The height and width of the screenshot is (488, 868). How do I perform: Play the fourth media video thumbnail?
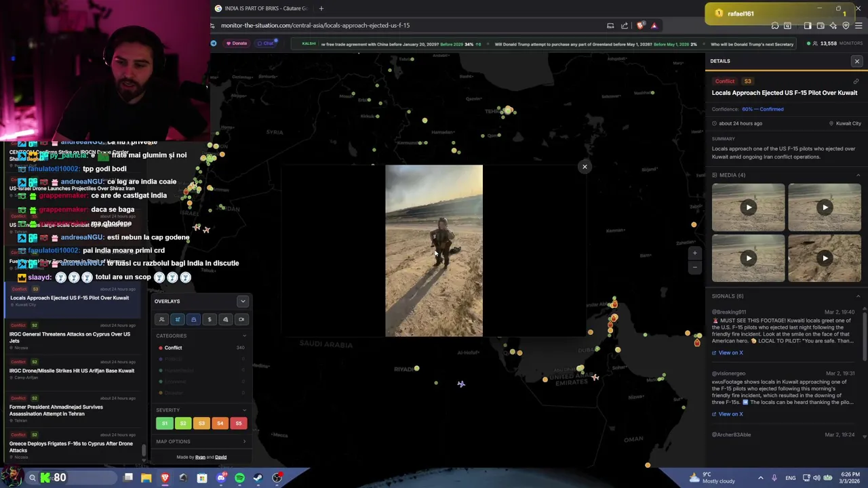(x=825, y=258)
